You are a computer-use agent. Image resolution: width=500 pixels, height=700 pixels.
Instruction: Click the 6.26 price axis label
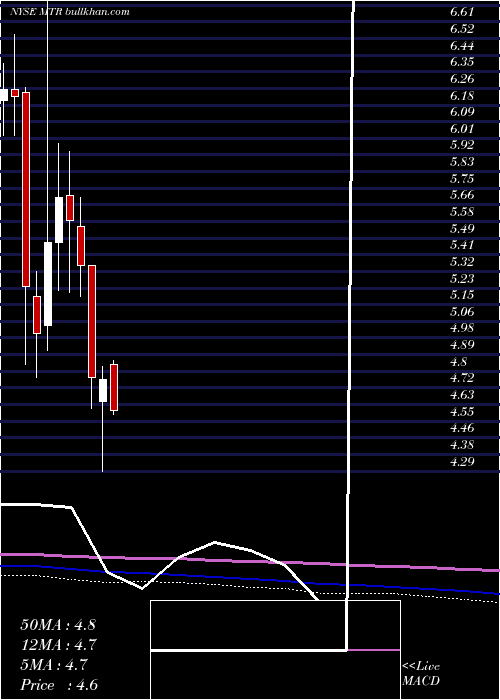pyautogui.click(x=462, y=79)
